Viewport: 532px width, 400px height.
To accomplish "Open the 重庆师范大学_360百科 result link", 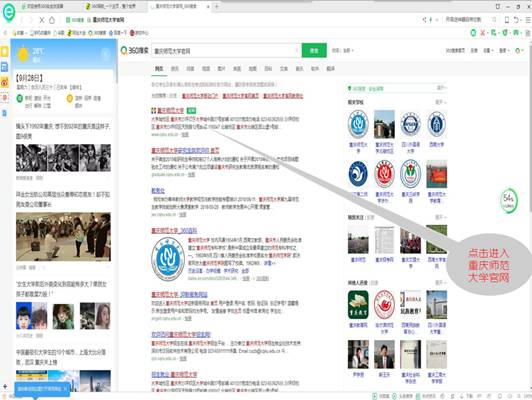I will coord(174,231).
